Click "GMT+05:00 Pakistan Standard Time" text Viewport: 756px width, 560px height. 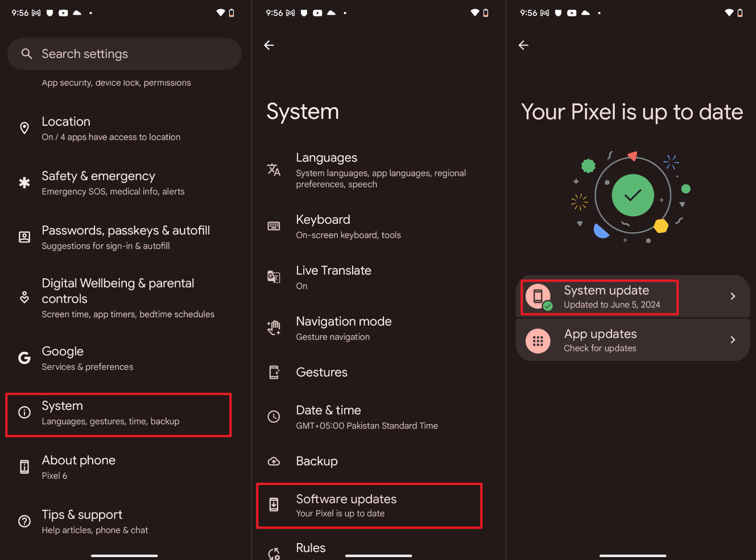click(x=367, y=426)
